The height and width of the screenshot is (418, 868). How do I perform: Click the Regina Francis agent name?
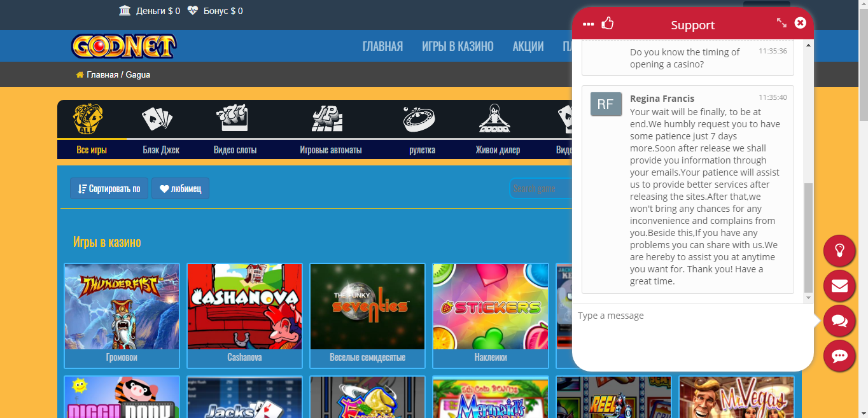662,99
